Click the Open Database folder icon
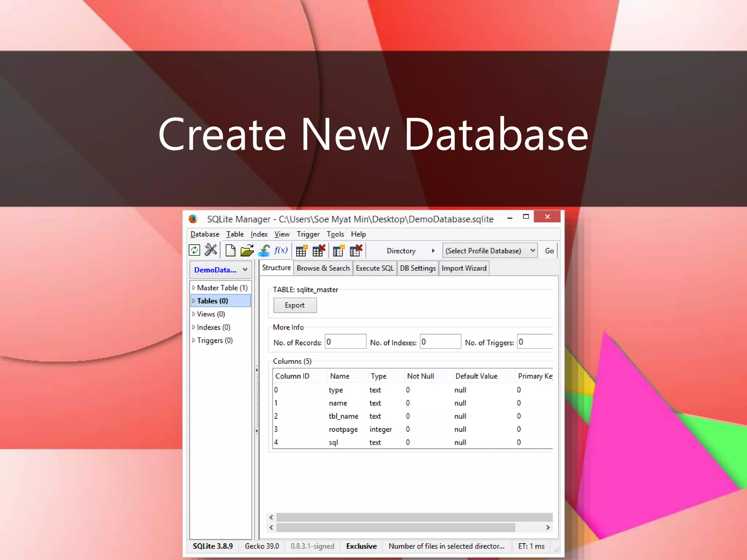The image size is (747, 560). [x=247, y=250]
